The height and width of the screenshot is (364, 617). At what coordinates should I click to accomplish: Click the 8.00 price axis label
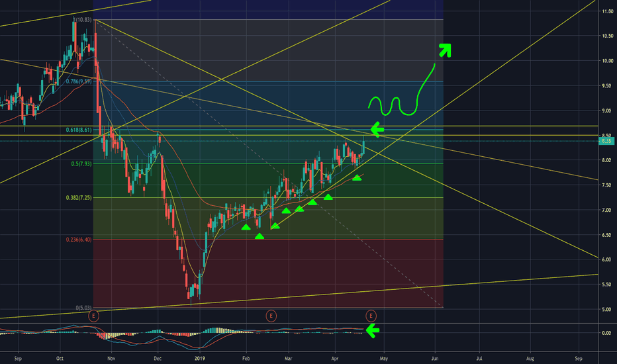tap(608, 160)
